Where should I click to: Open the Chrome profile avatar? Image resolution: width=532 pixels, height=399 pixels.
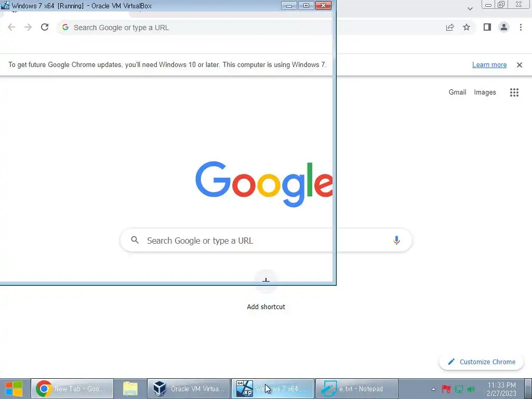click(x=504, y=27)
